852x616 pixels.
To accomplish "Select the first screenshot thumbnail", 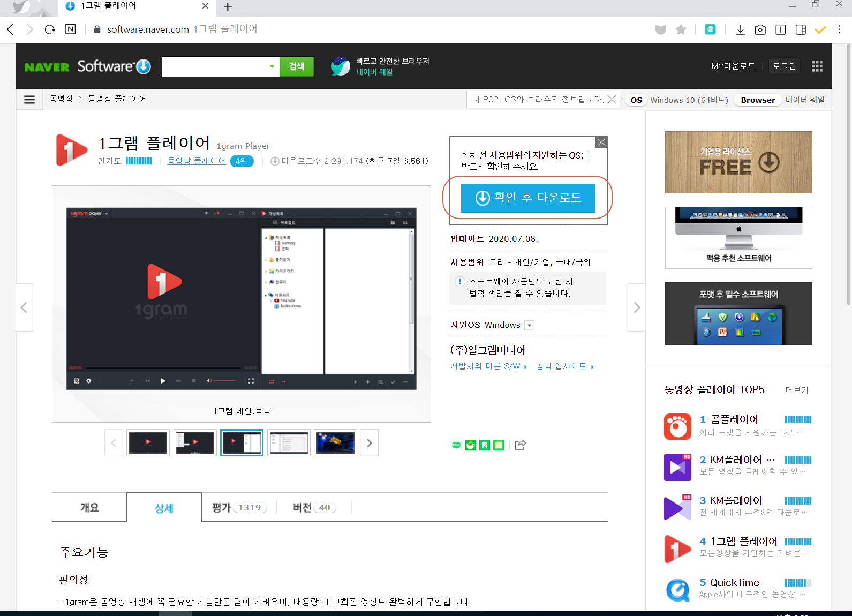I will (148, 443).
